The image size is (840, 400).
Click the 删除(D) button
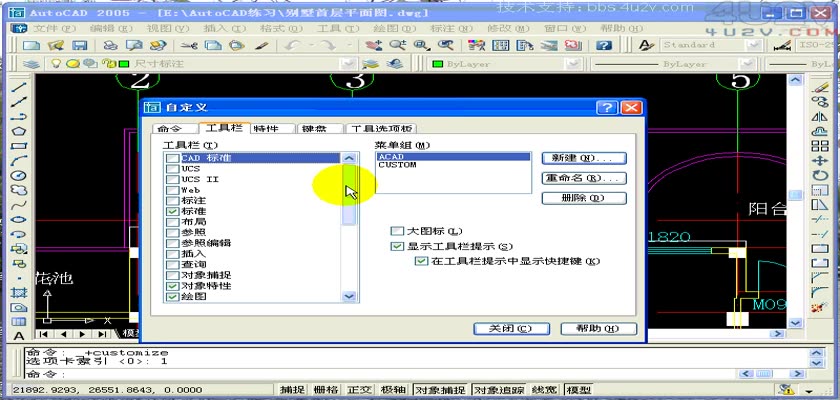pos(584,198)
